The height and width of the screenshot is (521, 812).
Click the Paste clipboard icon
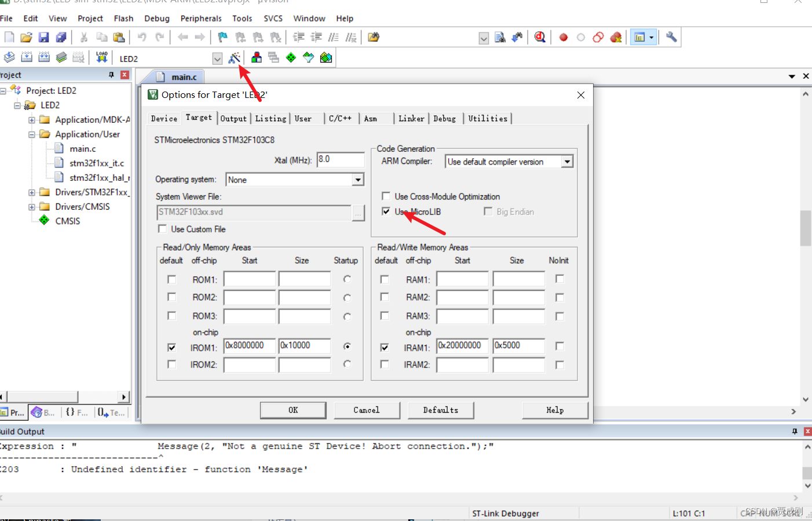tap(119, 38)
